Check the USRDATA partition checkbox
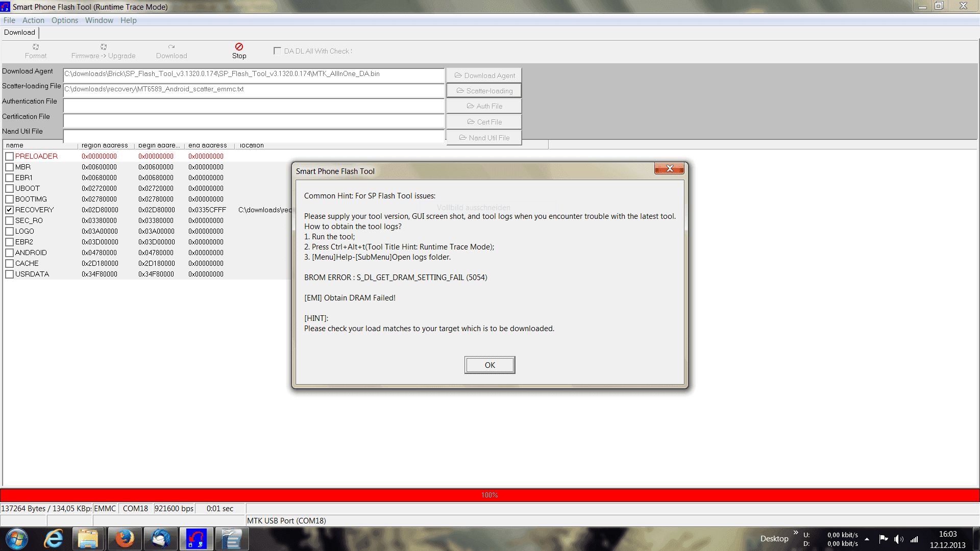980x551 pixels. coord(9,274)
